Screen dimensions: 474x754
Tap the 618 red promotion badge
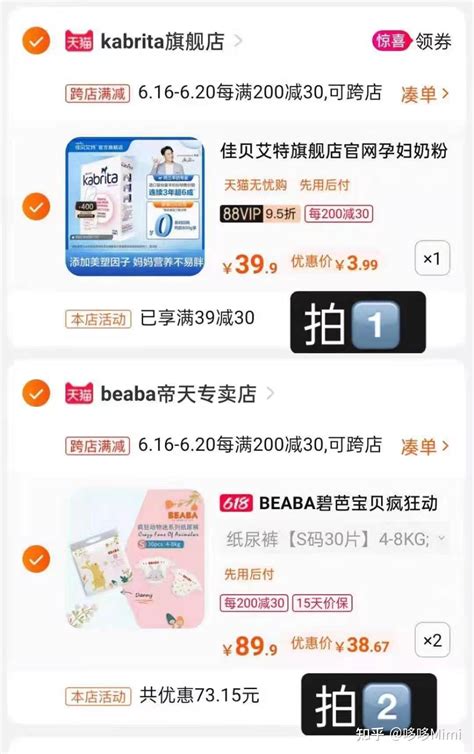coord(236,503)
